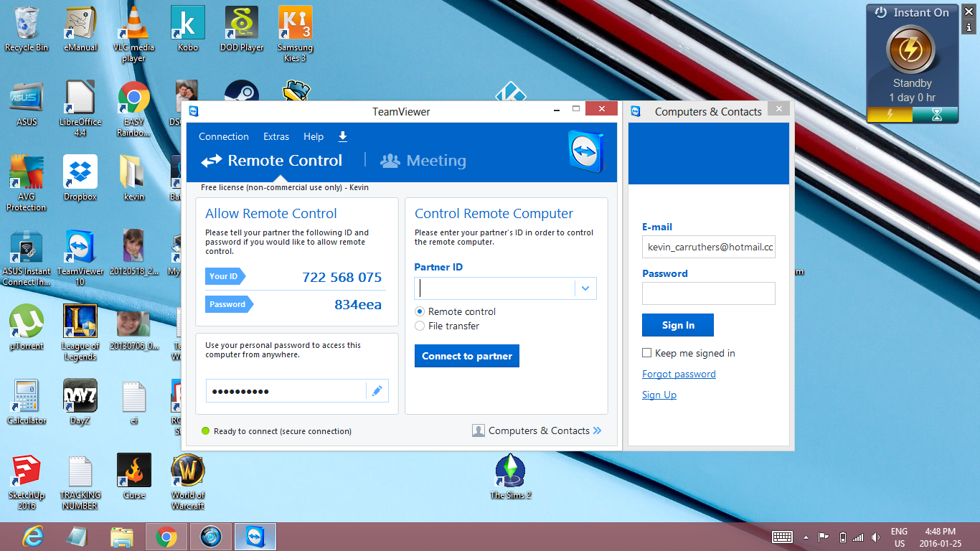The height and width of the screenshot is (551, 980).
Task: Open The Sims 2 desktop shortcut
Action: (510, 476)
